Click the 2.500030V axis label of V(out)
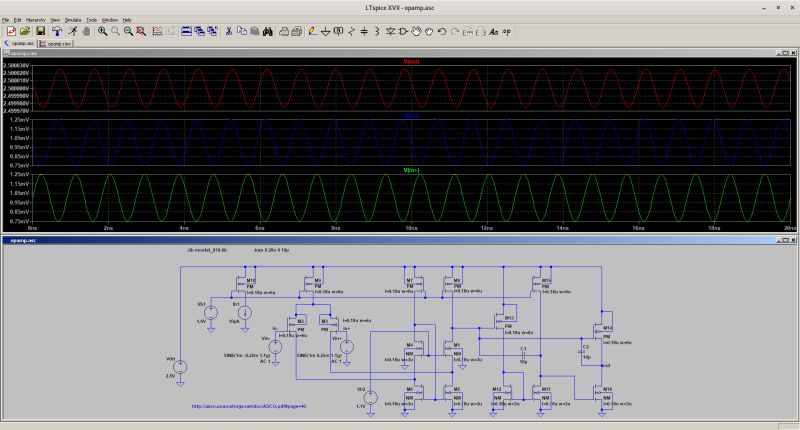Image resolution: width=800 pixels, height=430 pixels. [x=16, y=65]
